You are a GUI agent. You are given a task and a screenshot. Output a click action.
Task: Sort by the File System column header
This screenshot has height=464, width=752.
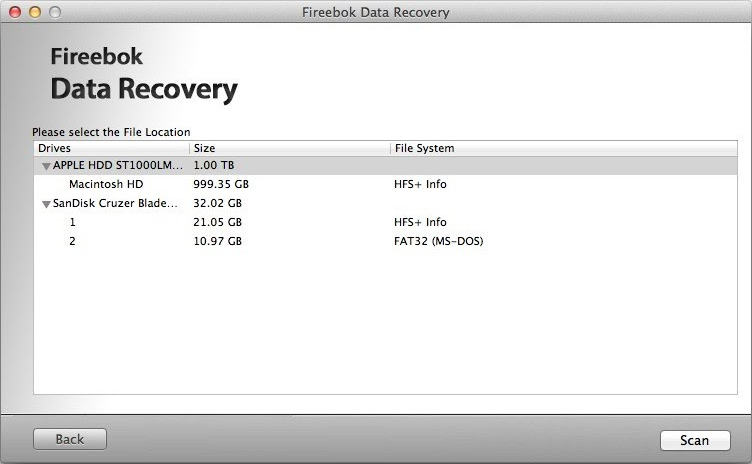click(564, 148)
